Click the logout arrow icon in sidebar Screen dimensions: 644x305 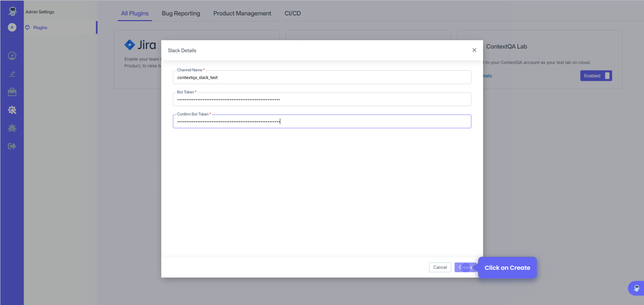[12, 146]
